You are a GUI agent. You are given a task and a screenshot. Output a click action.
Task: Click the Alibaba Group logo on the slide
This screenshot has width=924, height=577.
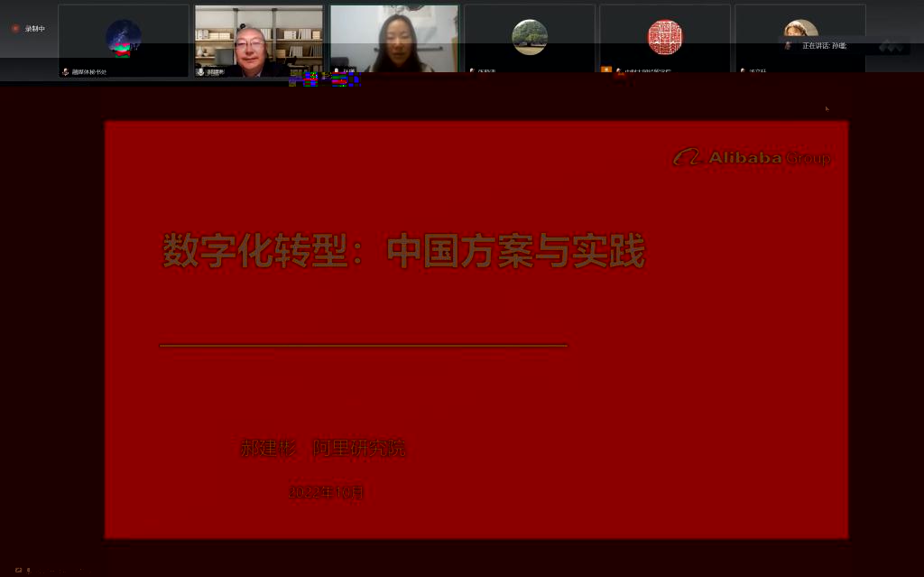pos(752,157)
